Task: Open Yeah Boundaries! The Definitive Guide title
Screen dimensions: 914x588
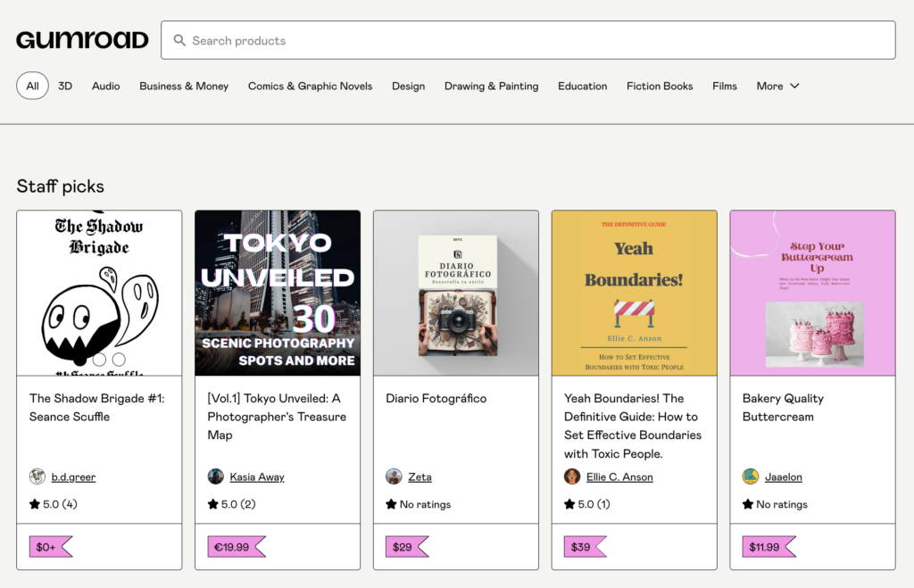Action: click(633, 426)
